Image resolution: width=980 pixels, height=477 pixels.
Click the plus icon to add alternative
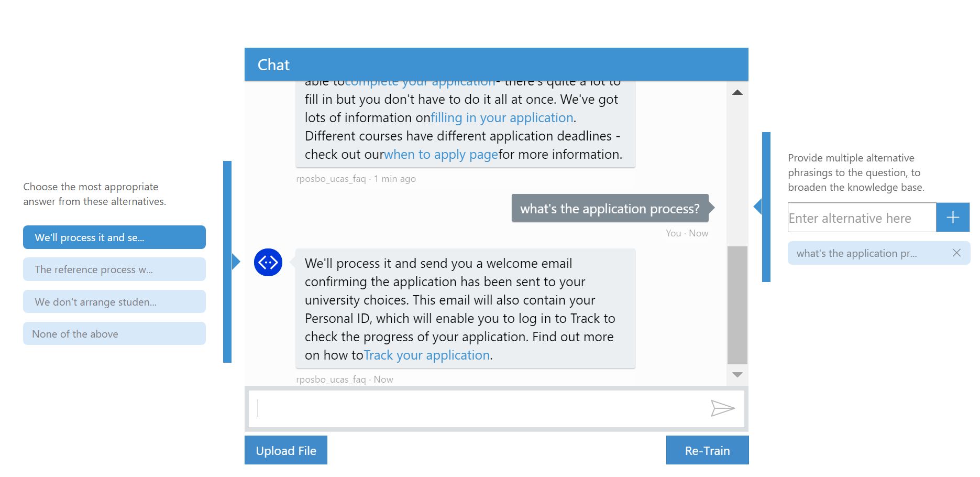(953, 217)
